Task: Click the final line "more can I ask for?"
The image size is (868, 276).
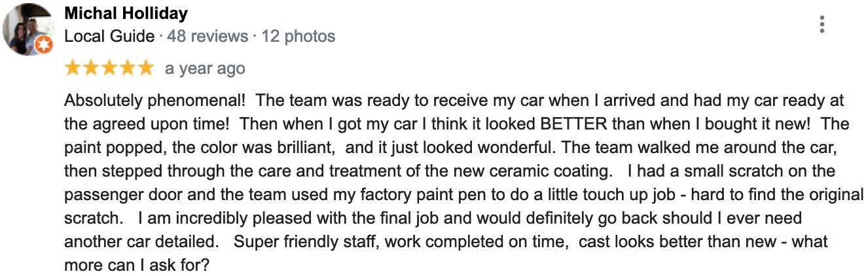Action: pyautogui.click(x=137, y=266)
